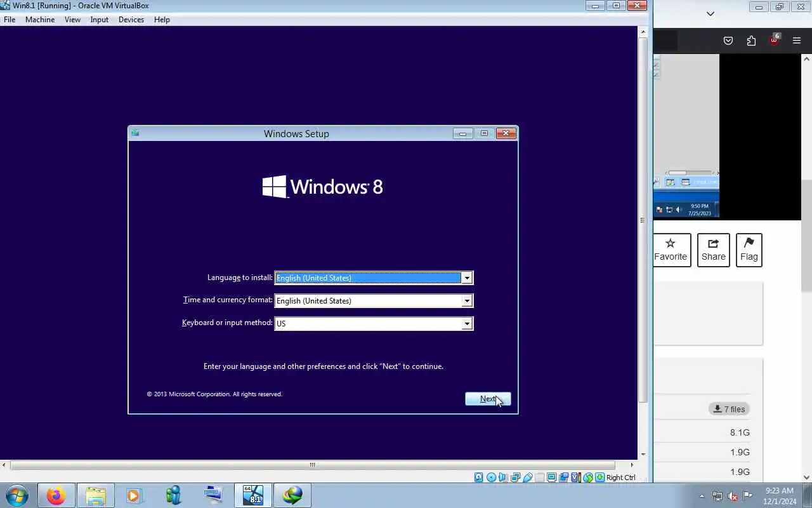Screen dimensions: 812x508
Task: Open the Firefox Extensions puzzle icon
Action: (751, 41)
